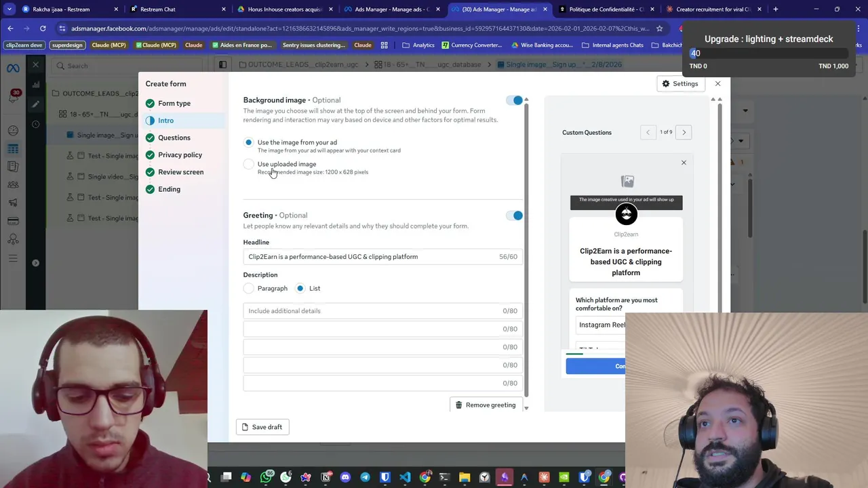
Task: Open the bar chart insights icon
Action: tap(36, 85)
